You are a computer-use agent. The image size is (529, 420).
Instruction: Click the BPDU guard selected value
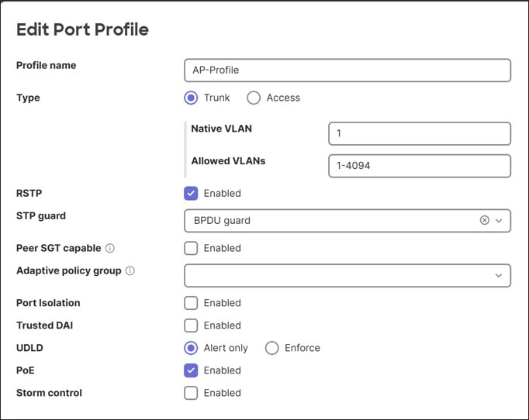point(221,221)
